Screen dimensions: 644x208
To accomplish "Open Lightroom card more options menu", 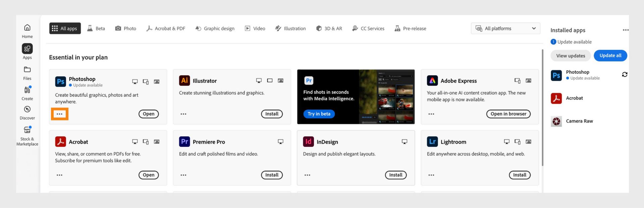I will tap(431, 175).
